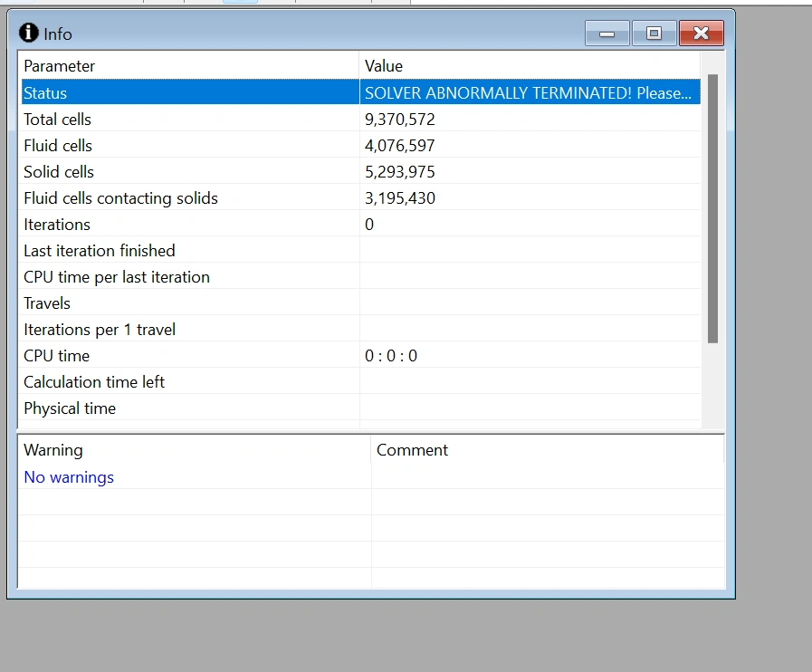Click the value 9,370,572
Screen dimensions: 812x672
tap(400, 120)
